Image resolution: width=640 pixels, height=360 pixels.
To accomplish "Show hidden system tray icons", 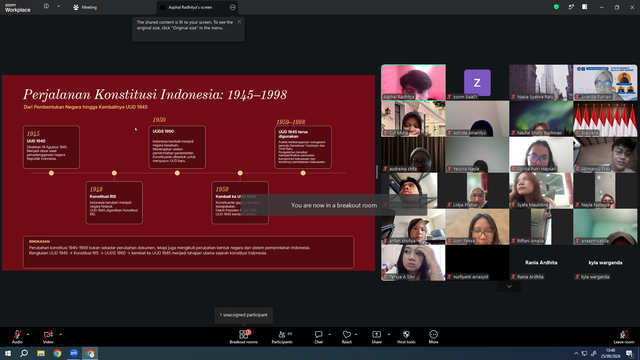I will (x=576, y=353).
